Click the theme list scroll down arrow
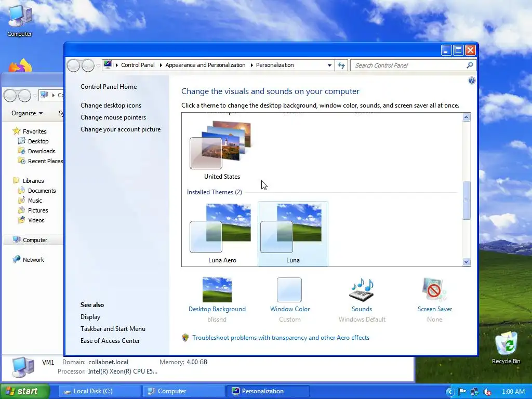This screenshot has width=532, height=399. tap(466, 262)
